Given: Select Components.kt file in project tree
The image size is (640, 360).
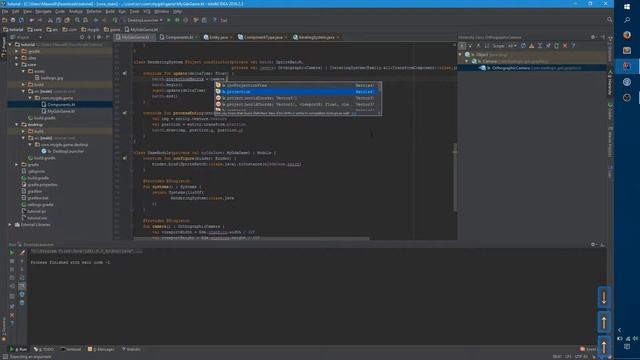Looking at the screenshot, I should coord(60,104).
